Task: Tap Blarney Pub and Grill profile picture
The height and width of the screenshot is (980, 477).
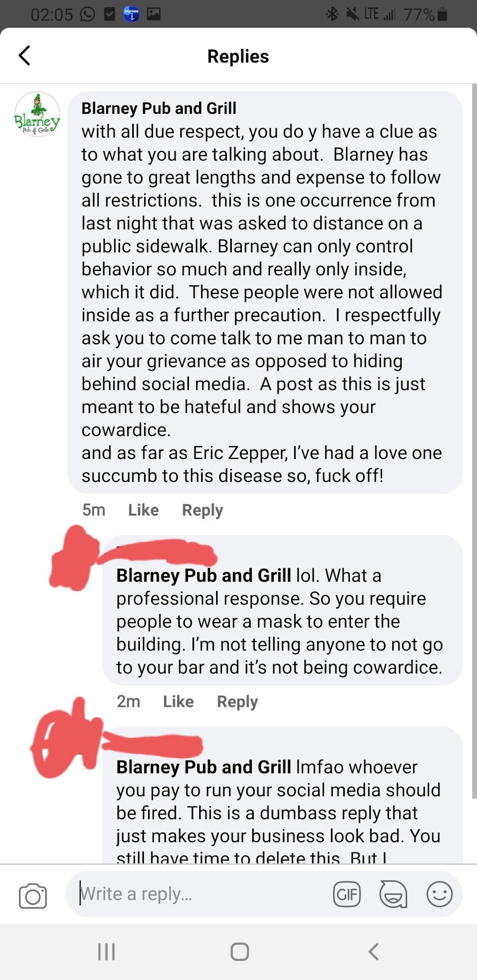Action: coord(37,115)
